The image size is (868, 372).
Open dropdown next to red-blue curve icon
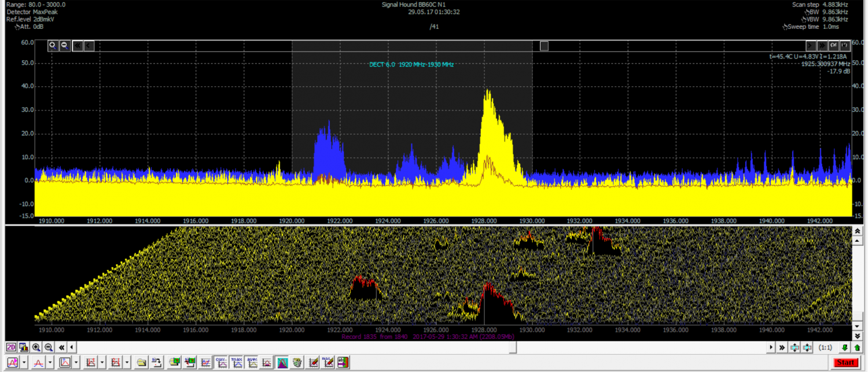pos(50,363)
